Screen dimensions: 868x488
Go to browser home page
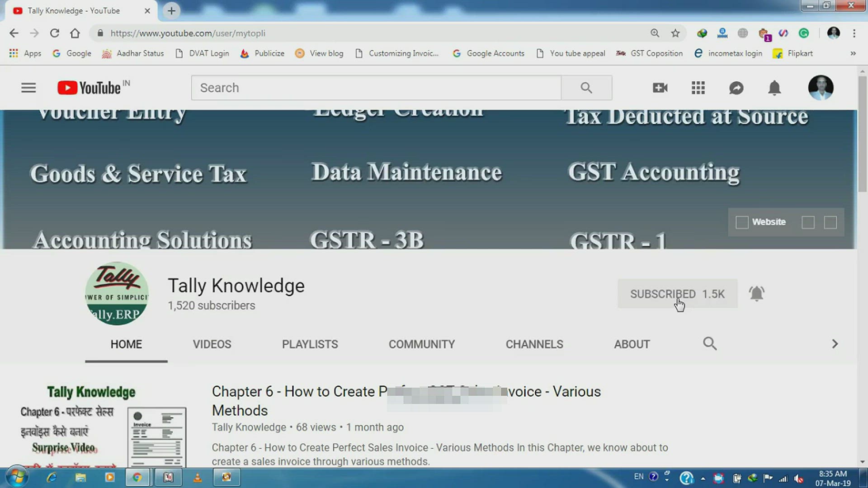(75, 33)
